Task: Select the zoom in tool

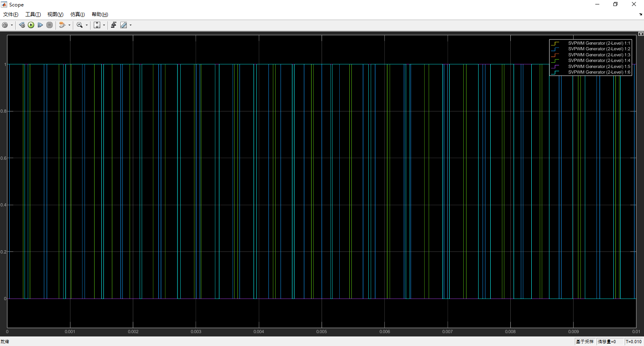Action: click(80, 25)
